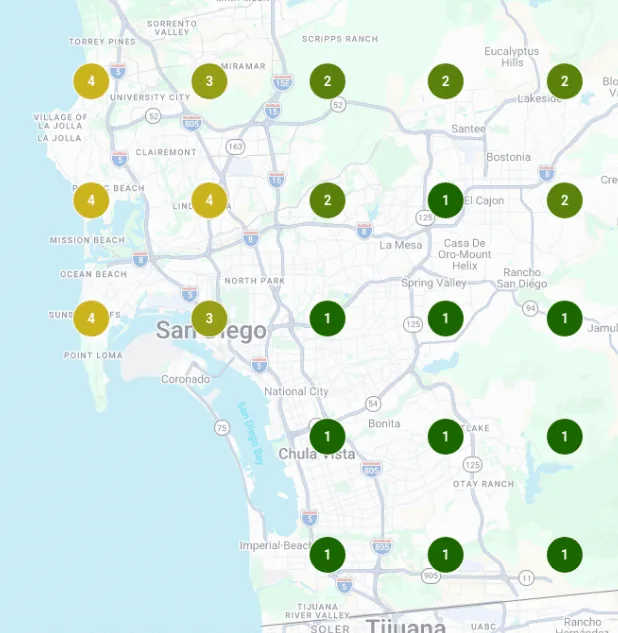
Task: Click the 1 cluster marker beside Imperial Beach
Action: (x=327, y=555)
